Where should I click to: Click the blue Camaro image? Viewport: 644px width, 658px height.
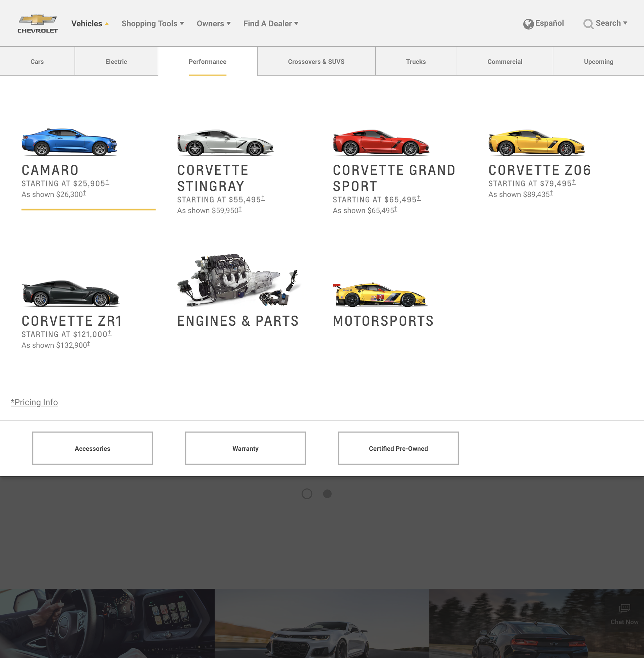click(69, 142)
